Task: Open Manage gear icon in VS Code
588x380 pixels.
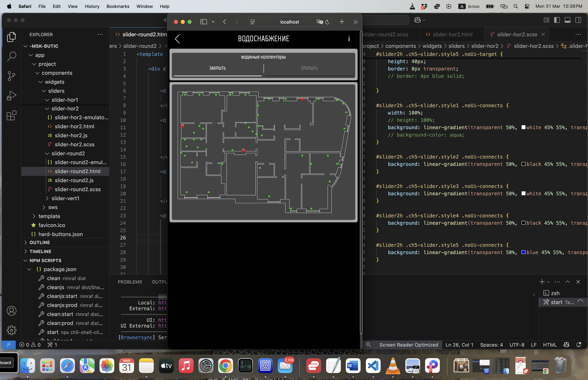Action: pos(12,330)
